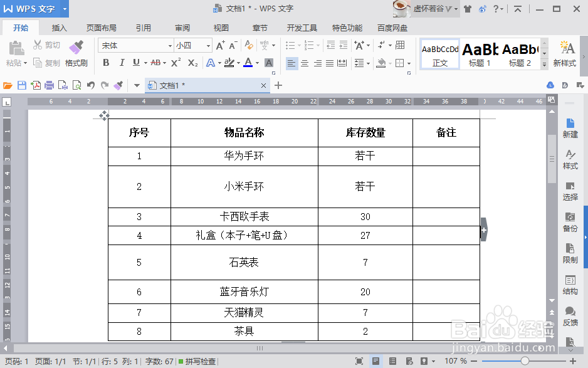Open the Restrict editing sidebar panel
Image resolution: width=588 pixels, height=368 pixels.
pyautogui.click(x=570, y=253)
